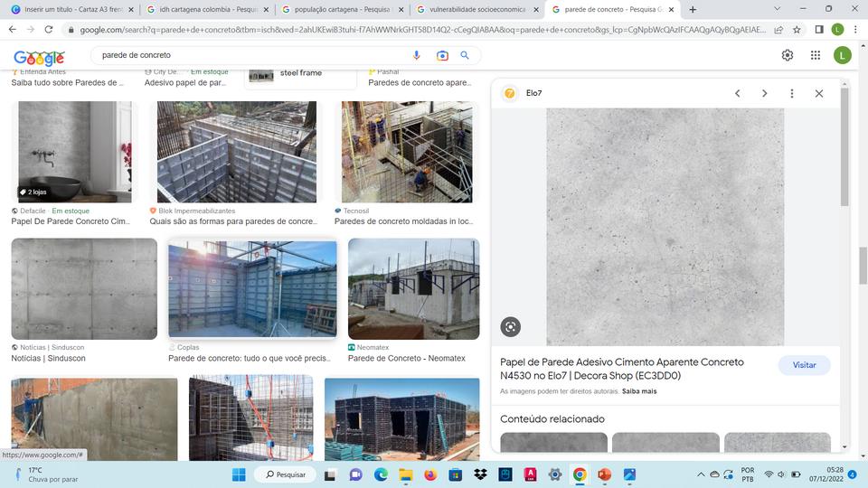Open clock and date 07/12/2022
Viewport: 868px width, 488px height.
point(826,474)
